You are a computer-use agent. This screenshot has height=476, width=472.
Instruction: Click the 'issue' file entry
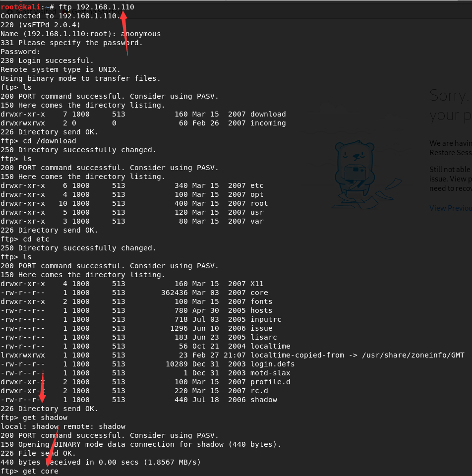261,328
